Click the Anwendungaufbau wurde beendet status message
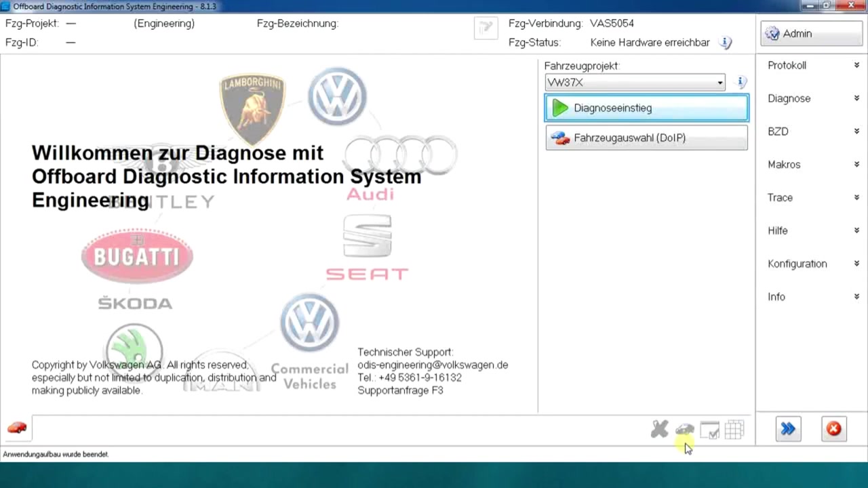 [x=56, y=454]
